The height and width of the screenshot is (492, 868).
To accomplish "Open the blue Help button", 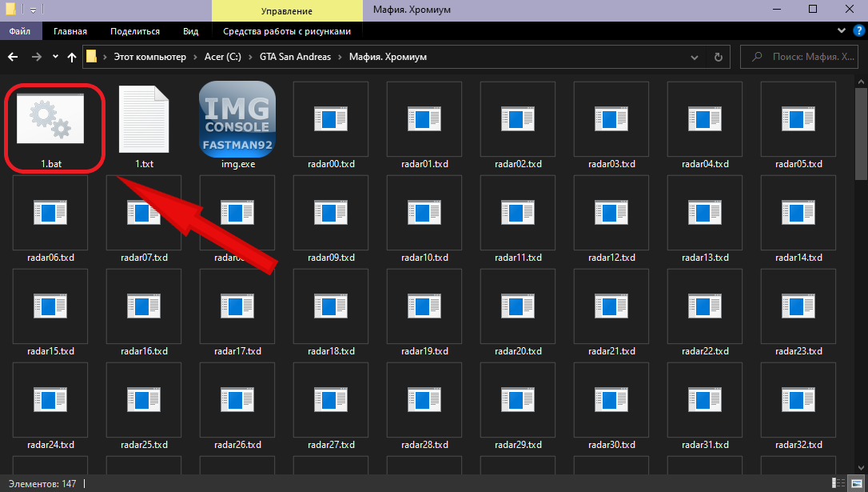I will 858,31.
